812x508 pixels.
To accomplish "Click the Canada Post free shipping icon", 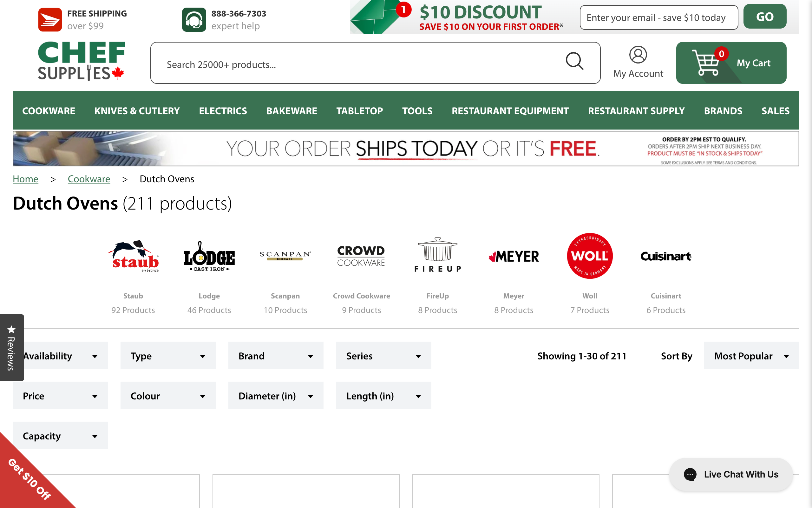I will coord(50,19).
